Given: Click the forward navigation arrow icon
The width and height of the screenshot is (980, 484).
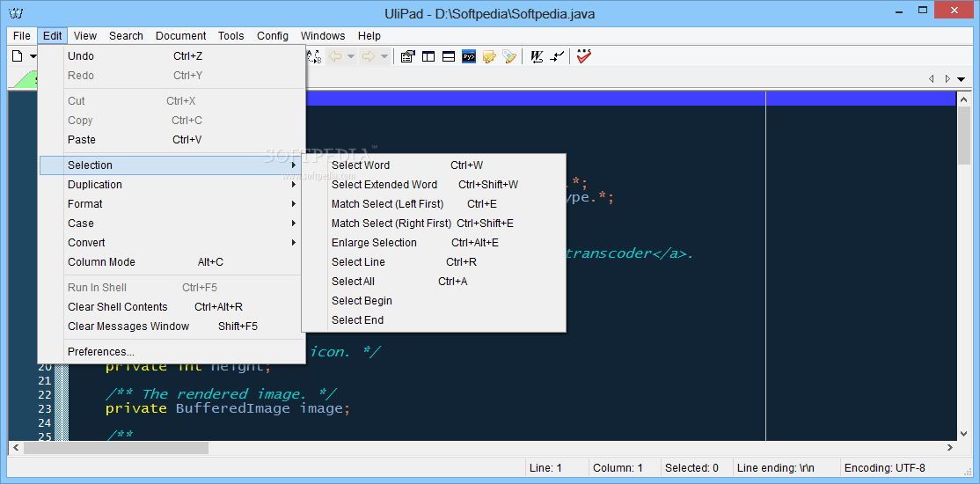Looking at the screenshot, I should pyautogui.click(x=368, y=57).
